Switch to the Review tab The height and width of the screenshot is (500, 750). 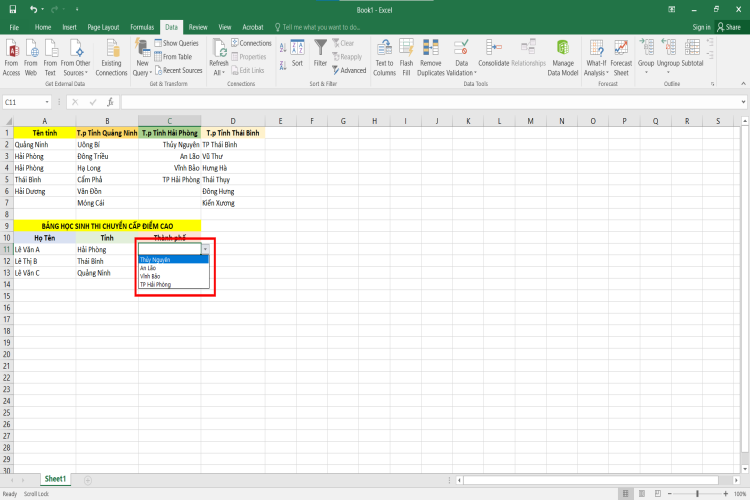[198, 27]
